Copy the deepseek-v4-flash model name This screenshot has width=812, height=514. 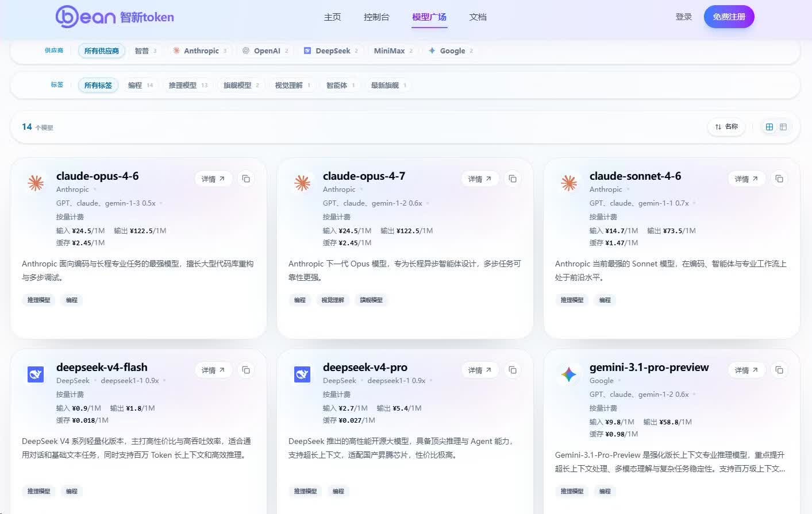pyautogui.click(x=246, y=370)
